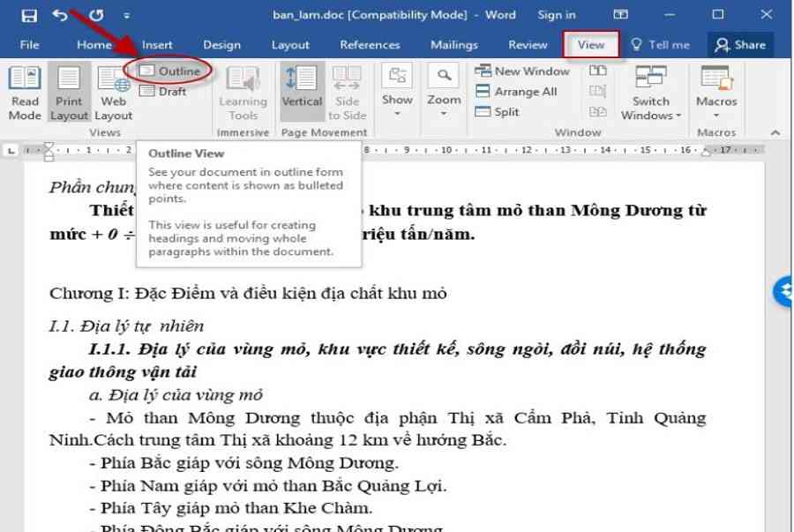This screenshot has width=794, height=532.
Task: Click the tab selector at ruler left
Action: pyautogui.click(x=11, y=150)
